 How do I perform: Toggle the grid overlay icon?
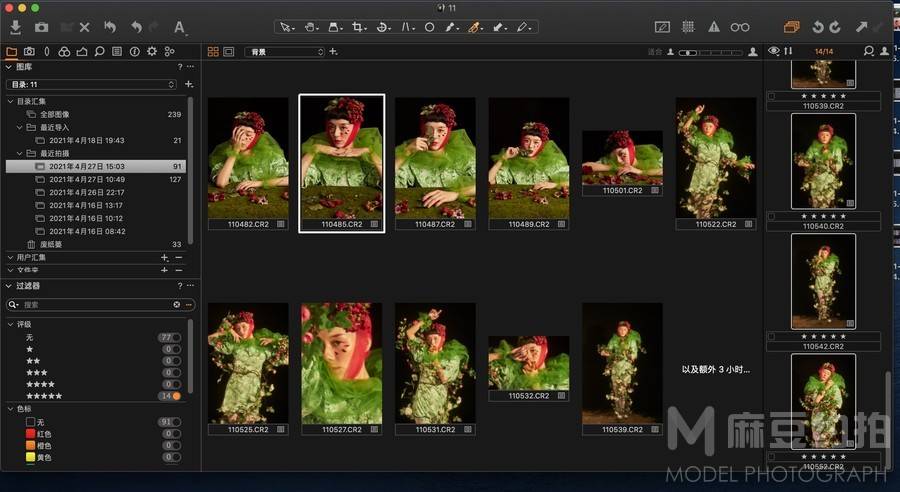pyautogui.click(x=688, y=27)
